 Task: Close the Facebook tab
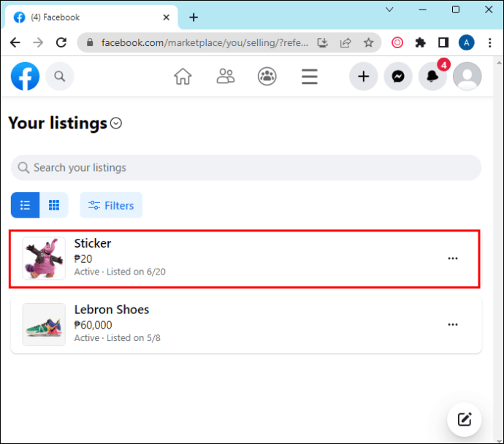[167, 18]
